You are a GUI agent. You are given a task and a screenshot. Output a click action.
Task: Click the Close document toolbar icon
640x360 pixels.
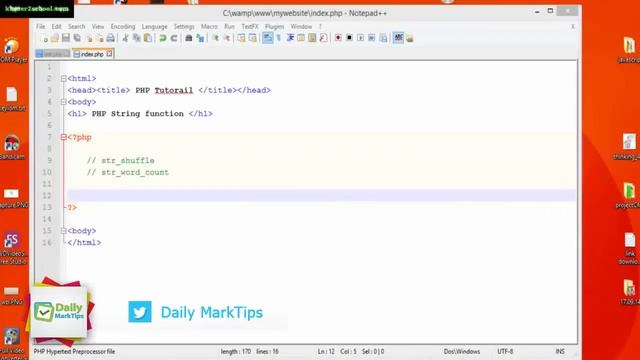pos(89,38)
